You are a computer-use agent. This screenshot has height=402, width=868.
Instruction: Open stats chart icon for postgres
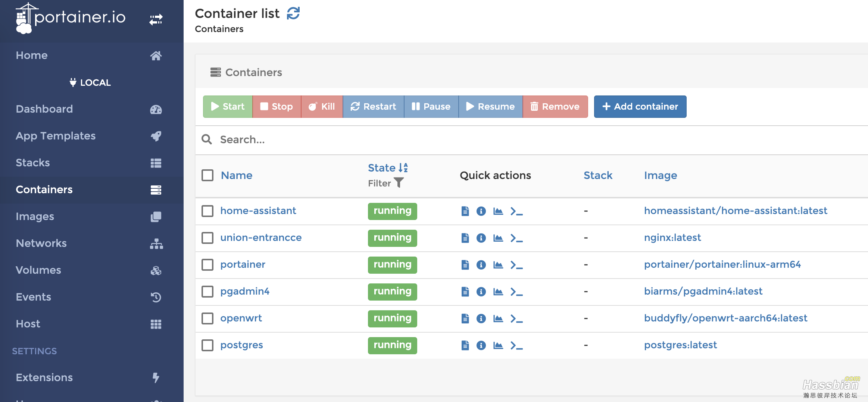tap(498, 345)
